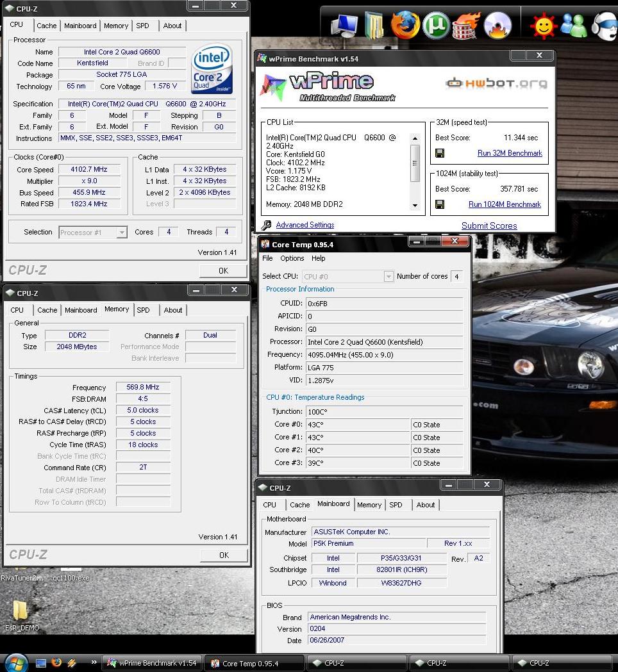Open About tab in Memory CPU-Z window
This screenshot has height=672, width=618.
(173, 310)
